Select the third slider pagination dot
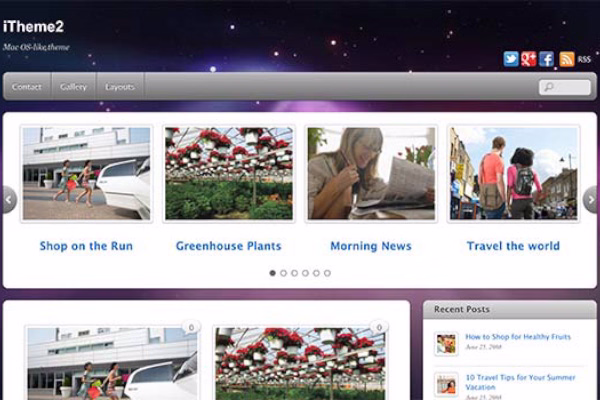 point(294,273)
